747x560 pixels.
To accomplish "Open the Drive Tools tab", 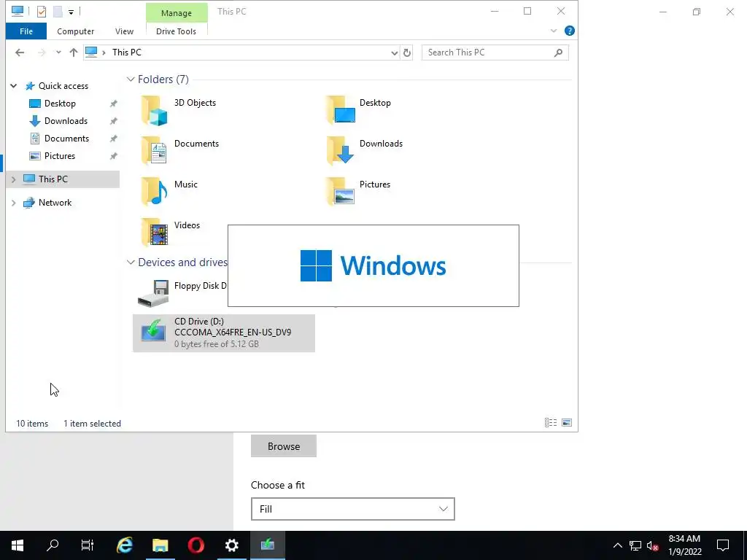I will pos(177,31).
